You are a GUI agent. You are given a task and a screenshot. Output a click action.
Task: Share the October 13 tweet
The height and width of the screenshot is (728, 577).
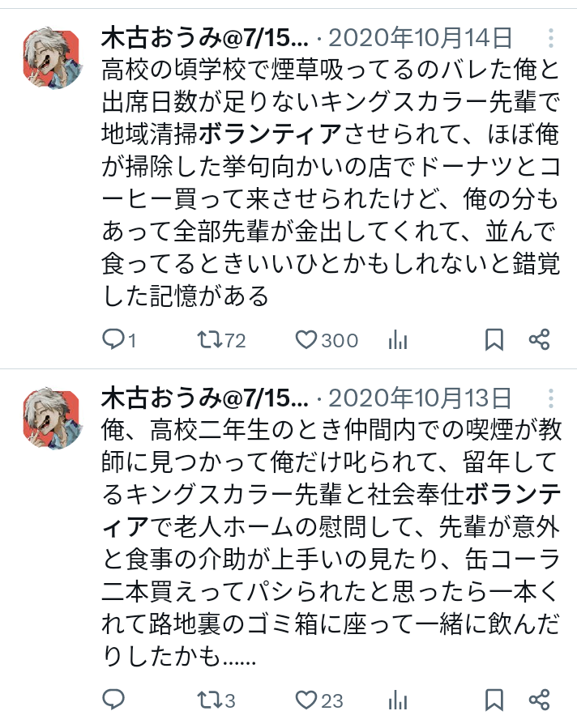(540, 700)
